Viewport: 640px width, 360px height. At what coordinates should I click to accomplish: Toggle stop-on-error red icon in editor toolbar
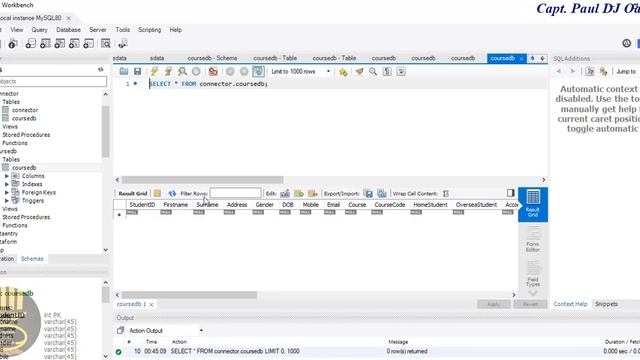[213, 71]
